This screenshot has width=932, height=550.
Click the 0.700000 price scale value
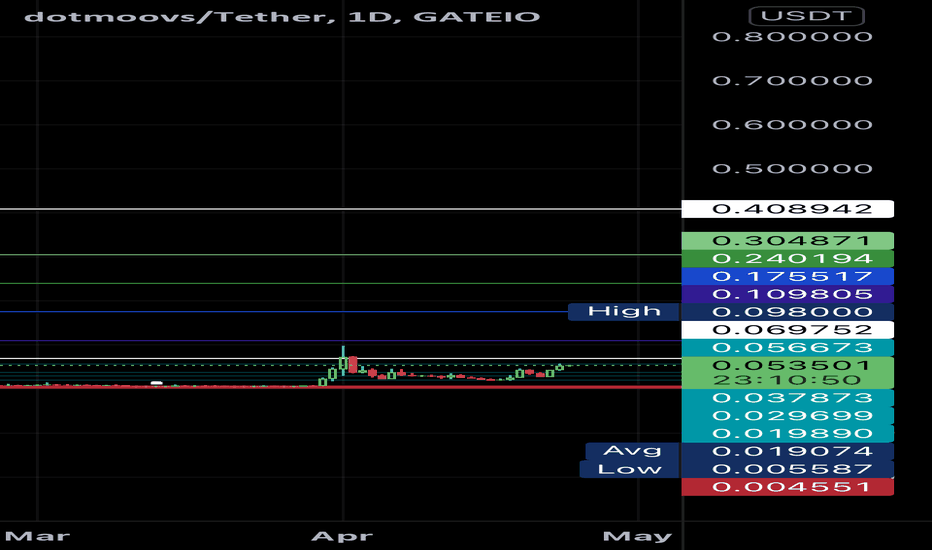point(792,81)
